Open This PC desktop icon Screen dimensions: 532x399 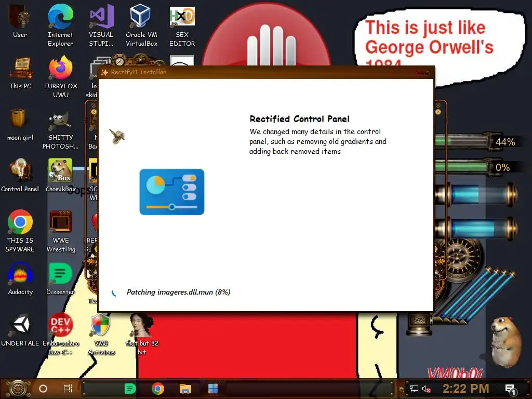coord(20,73)
